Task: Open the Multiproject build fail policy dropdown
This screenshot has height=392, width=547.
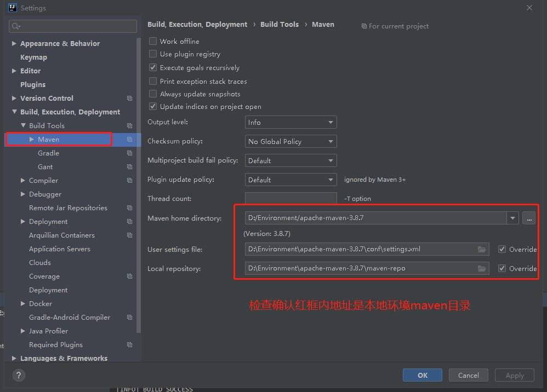Action: (291, 160)
